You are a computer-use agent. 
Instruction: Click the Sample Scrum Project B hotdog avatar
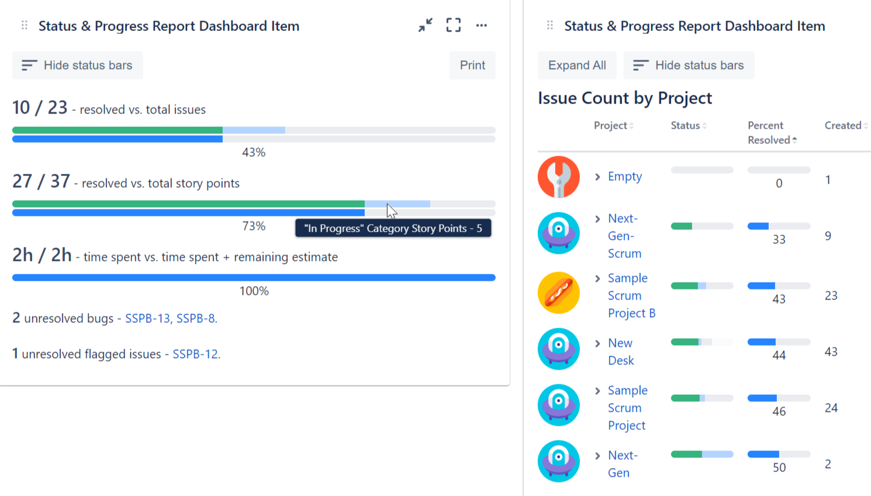[x=558, y=293]
